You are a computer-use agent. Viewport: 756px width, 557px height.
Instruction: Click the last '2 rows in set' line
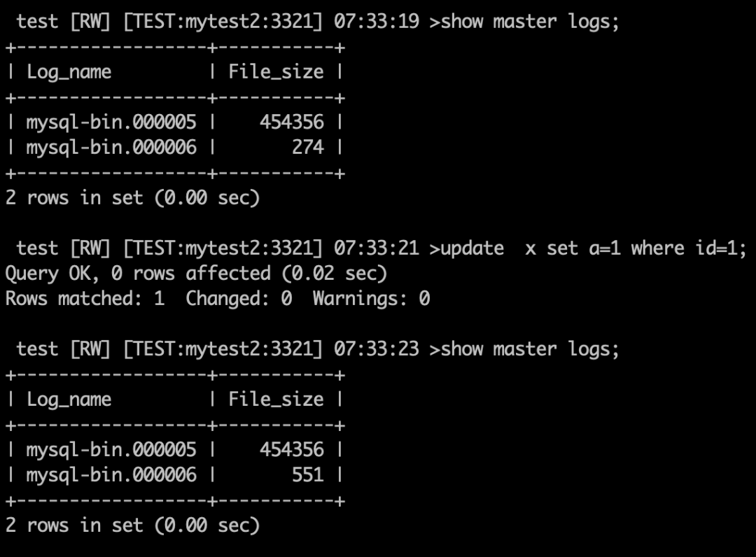[x=132, y=525]
